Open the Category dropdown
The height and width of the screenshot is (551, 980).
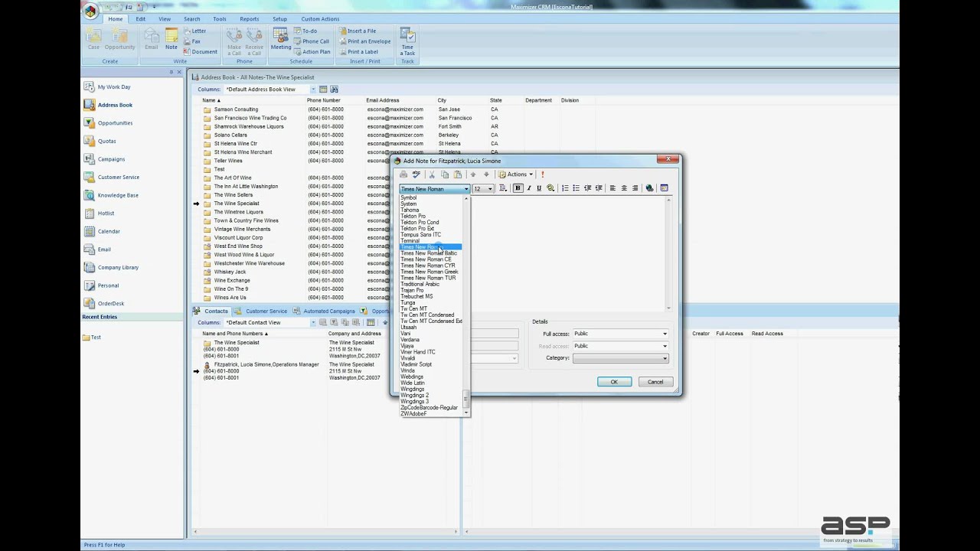coord(620,358)
